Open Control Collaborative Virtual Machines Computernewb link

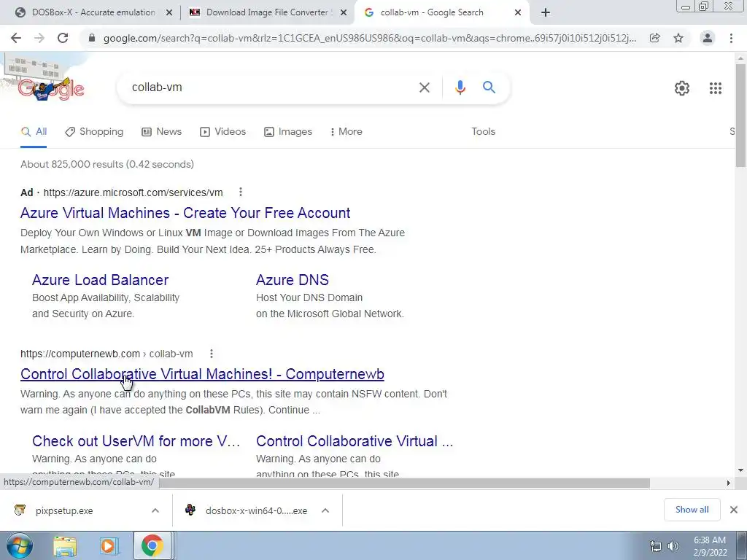(x=202, y=374)
